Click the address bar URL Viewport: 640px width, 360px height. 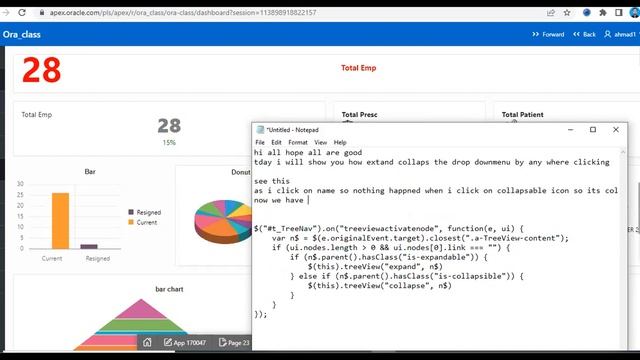[183, 13]
